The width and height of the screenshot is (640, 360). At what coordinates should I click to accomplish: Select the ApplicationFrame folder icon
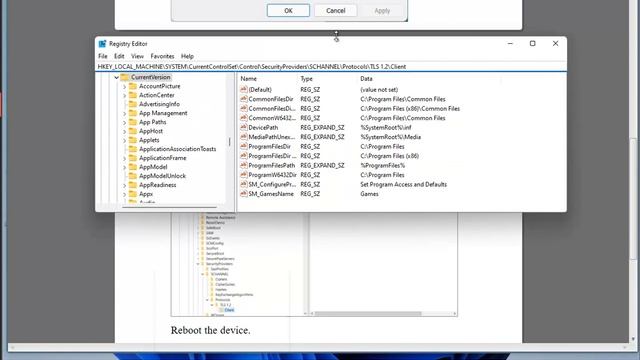tap(133, 158)
